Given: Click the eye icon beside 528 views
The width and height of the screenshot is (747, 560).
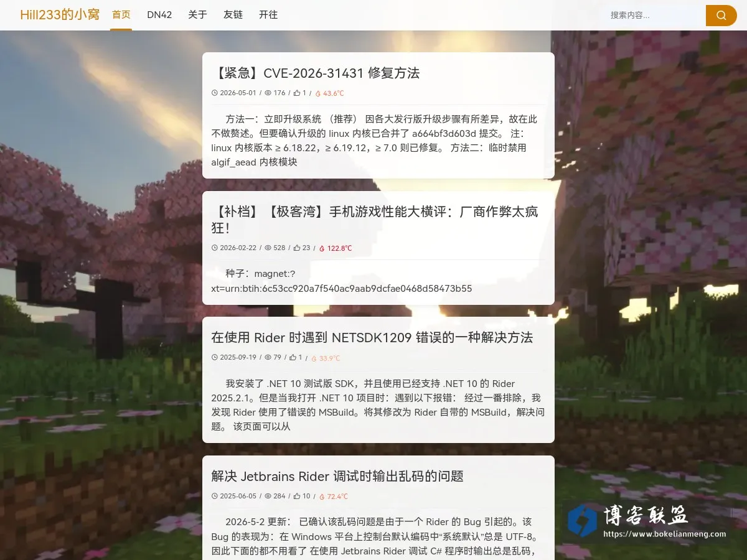Looking at the screenshot, I should [x=268, y=248].
